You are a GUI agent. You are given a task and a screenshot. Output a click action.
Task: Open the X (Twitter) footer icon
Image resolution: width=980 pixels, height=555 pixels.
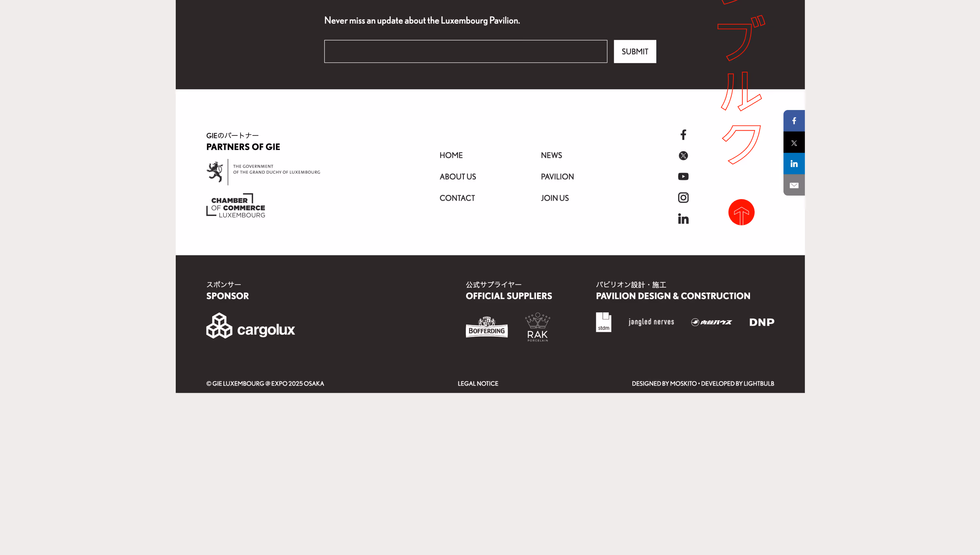tap(683, 155)
